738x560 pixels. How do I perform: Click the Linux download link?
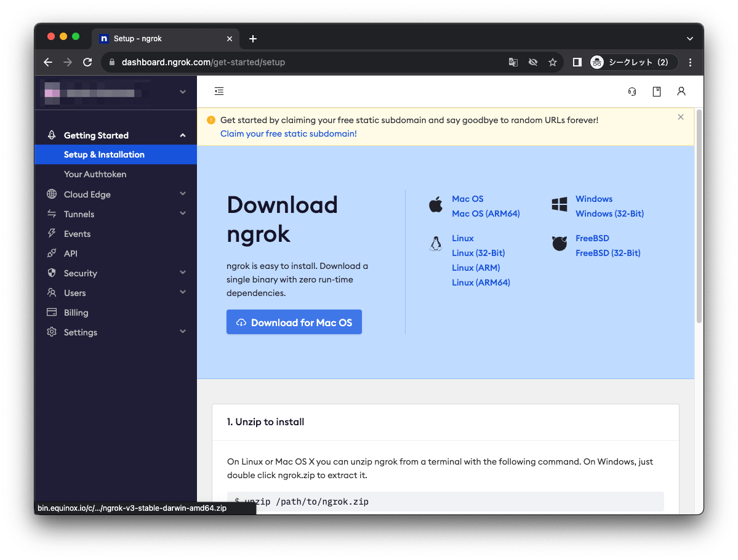(463, 239)
